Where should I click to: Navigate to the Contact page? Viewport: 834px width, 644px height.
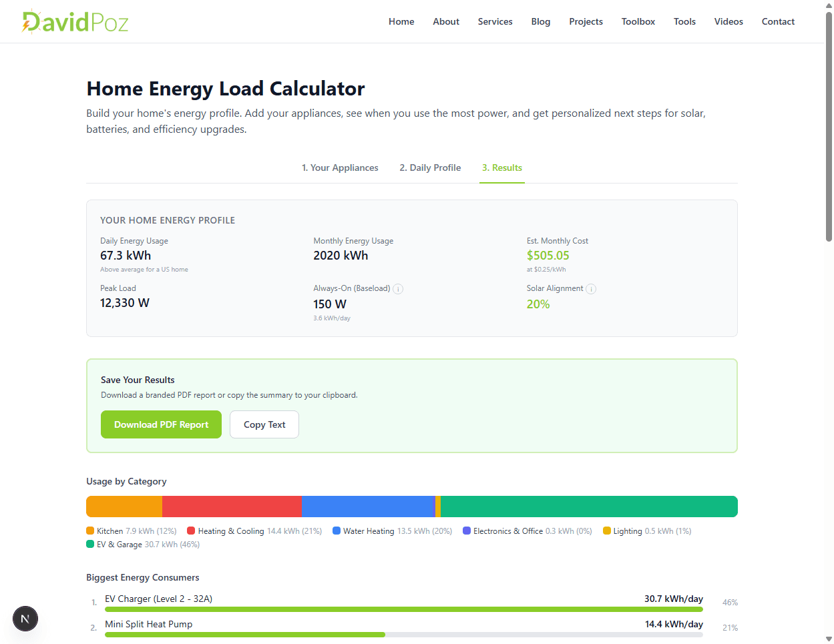[778, 22]
